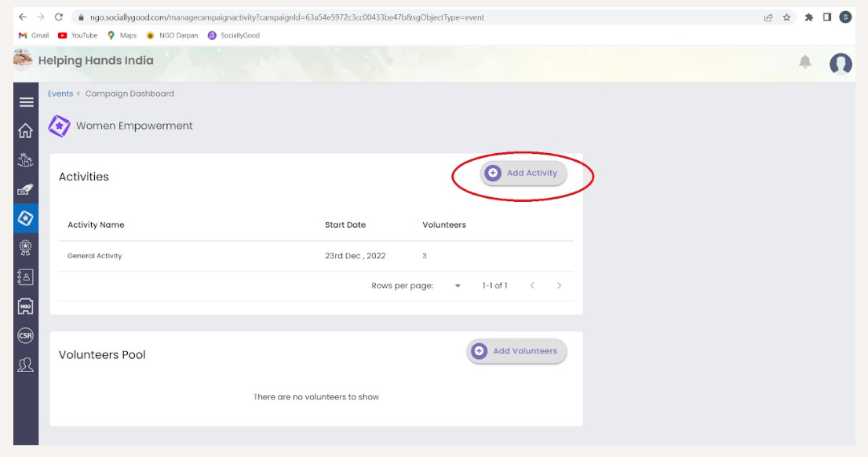Go to next page of activities
This screenshot has width=868, height=457.
[559, 286]
